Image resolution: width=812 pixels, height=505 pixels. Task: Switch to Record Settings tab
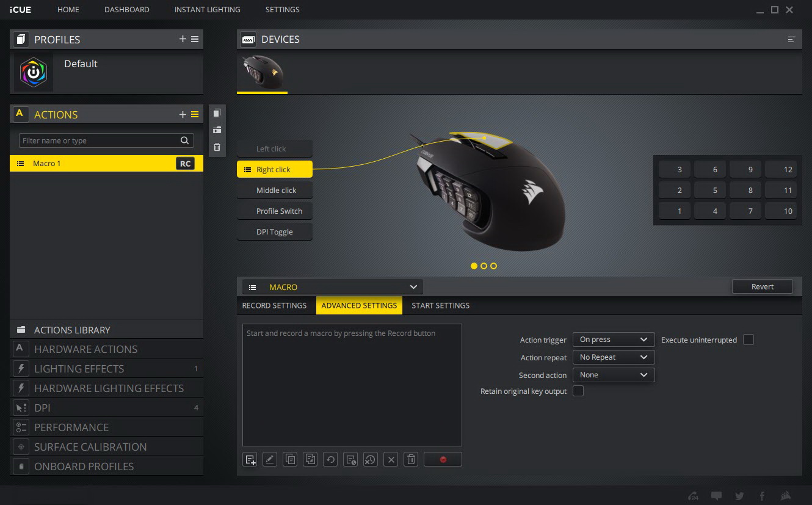tap(275, 305)
